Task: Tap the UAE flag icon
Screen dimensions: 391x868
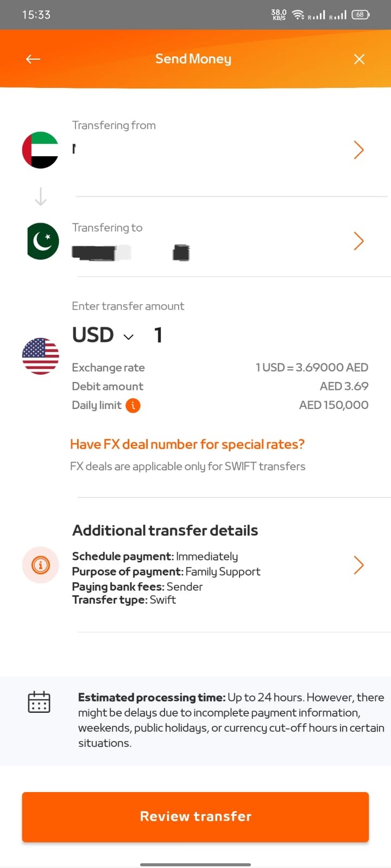Action: [x=40, y=150]
